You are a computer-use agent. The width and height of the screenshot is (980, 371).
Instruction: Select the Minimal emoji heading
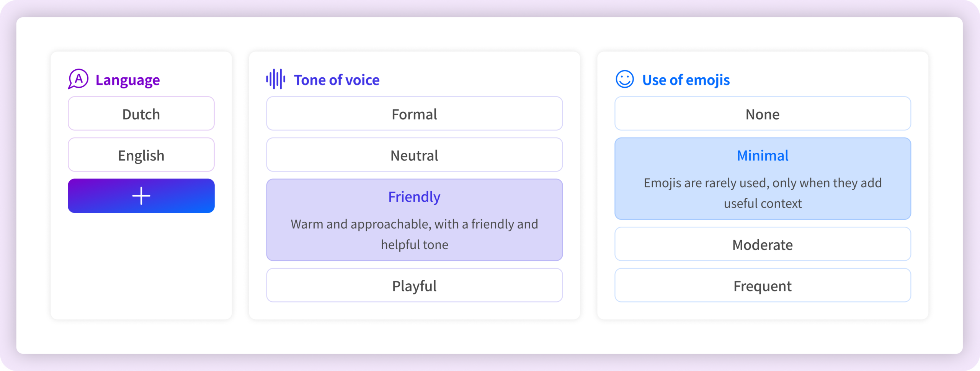[762, 155]
